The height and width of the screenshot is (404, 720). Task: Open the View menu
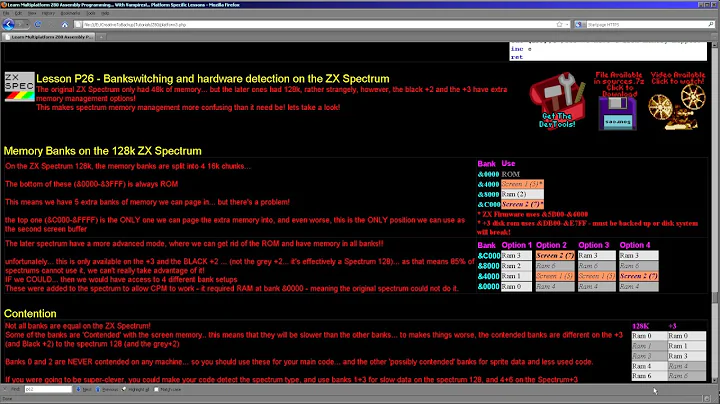coord(32,13)
